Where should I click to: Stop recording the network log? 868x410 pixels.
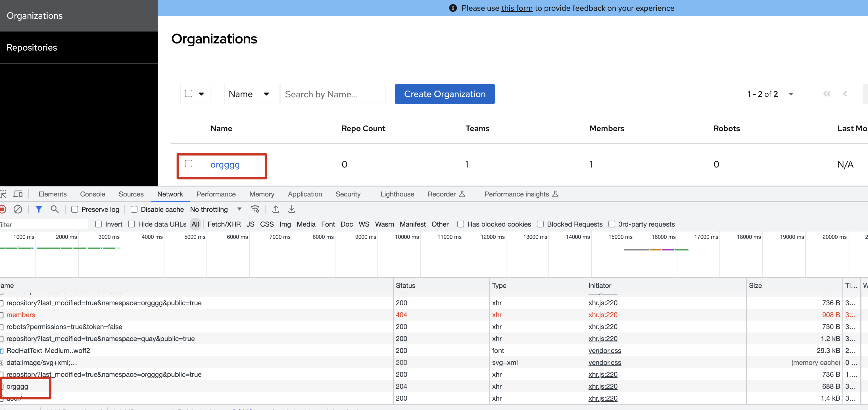click(x=3, y=209)
